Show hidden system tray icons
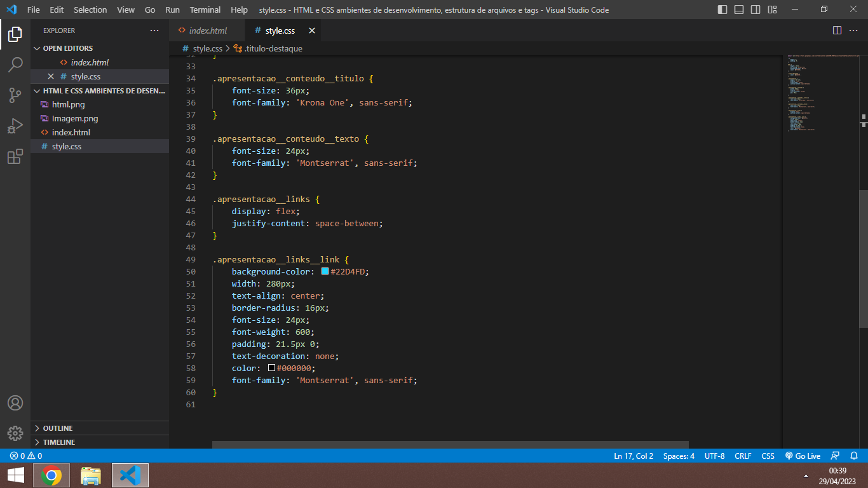 tap(806, 475)
